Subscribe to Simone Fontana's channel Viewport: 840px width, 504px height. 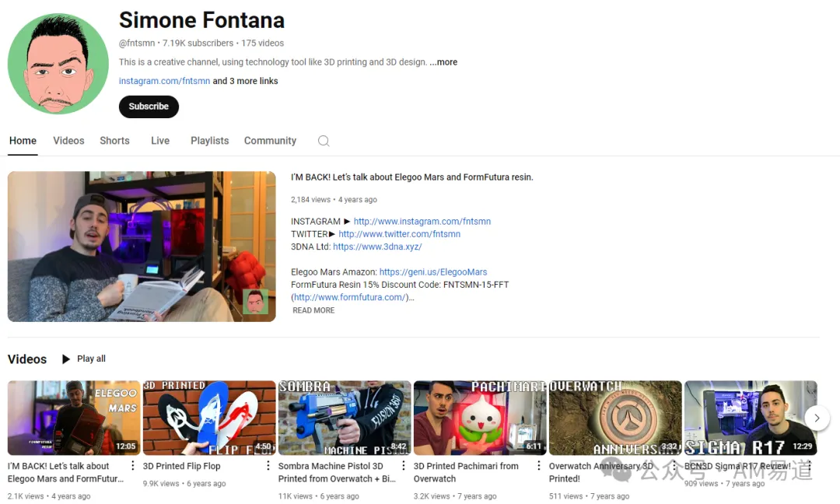[x=149, y=107]
